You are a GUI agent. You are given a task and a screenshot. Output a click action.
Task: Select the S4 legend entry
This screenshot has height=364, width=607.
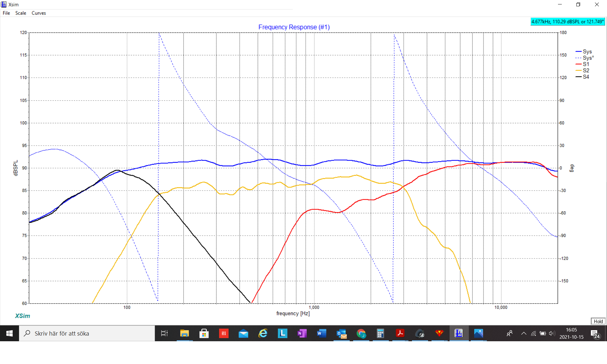pyautogui.click(x=583, y=77)
